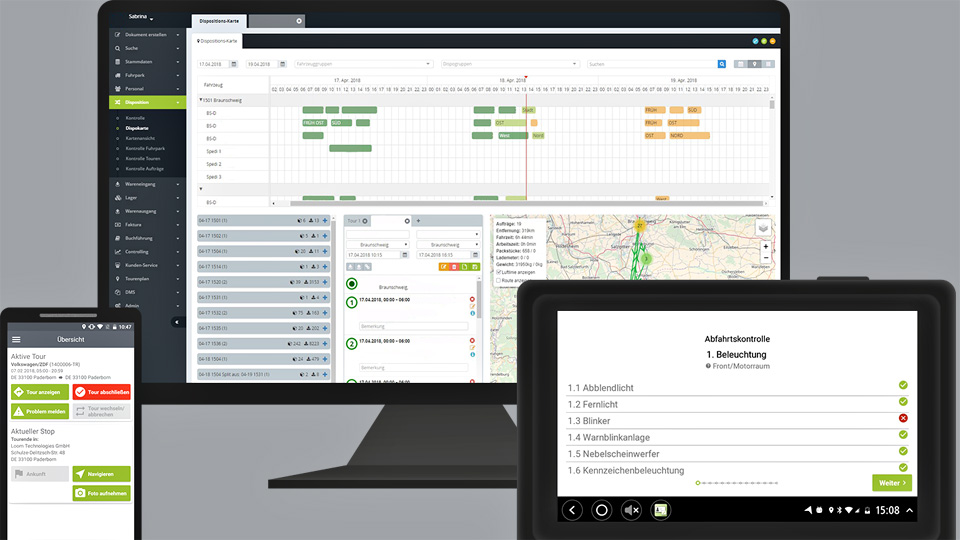Select Dispokarte in the sidebar submenu
Image resolution: width=960 pixels, height=540 pixels.
click(137, 129)
